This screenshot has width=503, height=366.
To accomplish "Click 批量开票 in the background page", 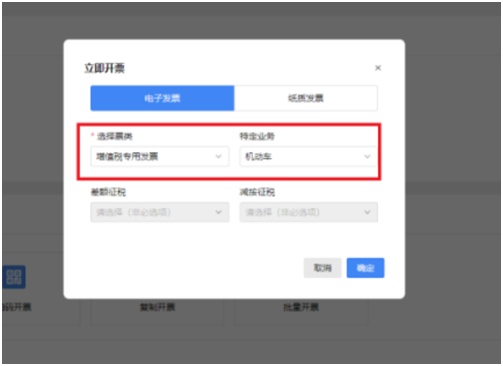I will (301, 307).
